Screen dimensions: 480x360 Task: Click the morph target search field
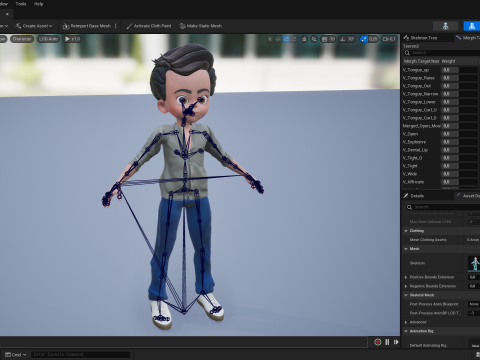442,53
